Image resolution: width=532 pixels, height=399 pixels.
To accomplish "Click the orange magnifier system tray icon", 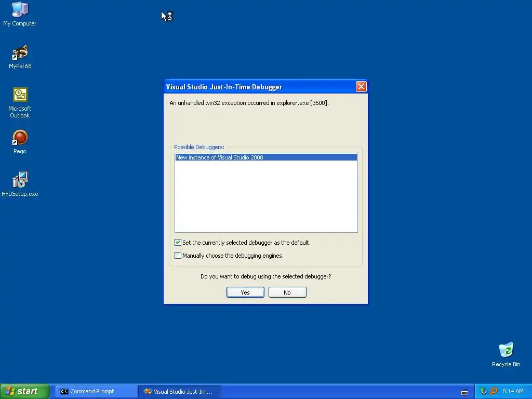I will point(494,391).
